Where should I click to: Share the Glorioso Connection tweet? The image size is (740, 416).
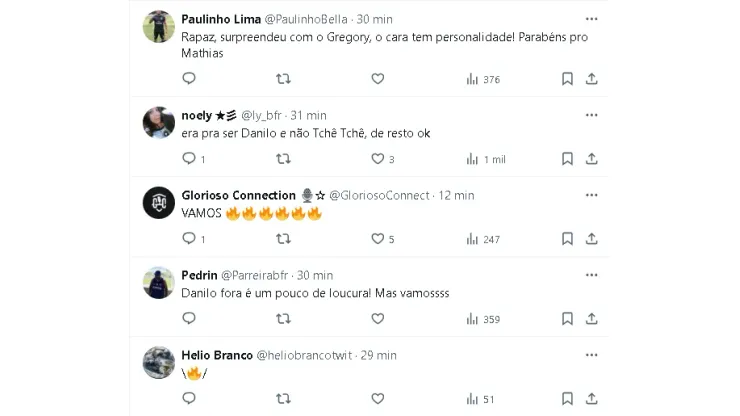tap(592, 239)
